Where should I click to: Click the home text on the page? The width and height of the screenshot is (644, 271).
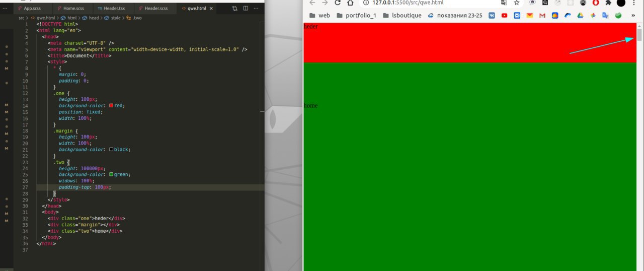tap(311, 106)
